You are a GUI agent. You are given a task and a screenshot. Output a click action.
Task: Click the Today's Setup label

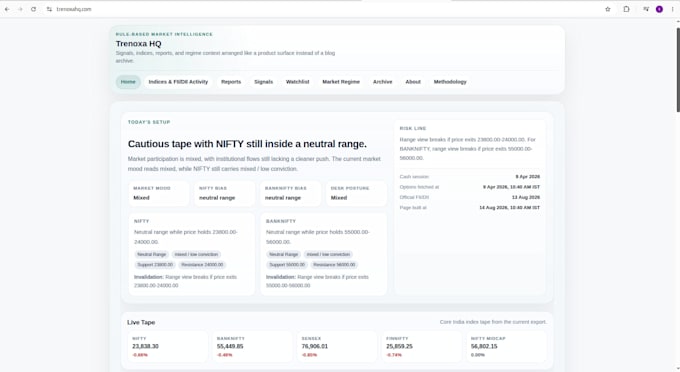pyautogui.click(x=149, y=122)
